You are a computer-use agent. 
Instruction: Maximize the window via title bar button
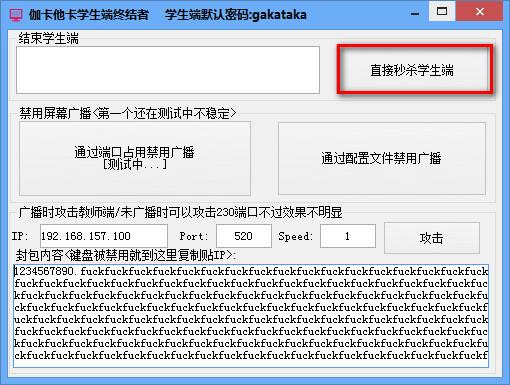[x=442, y=12]
